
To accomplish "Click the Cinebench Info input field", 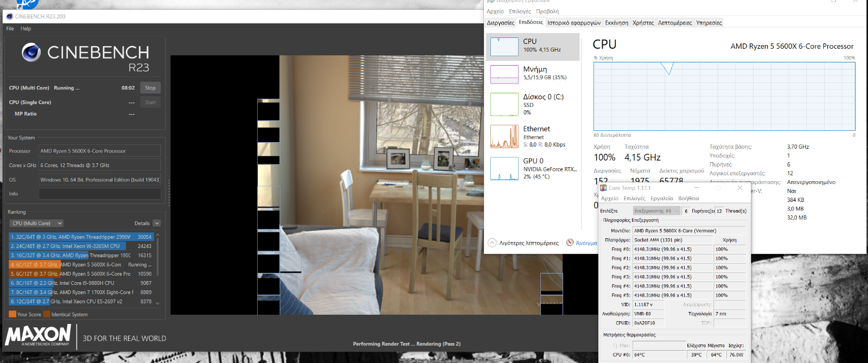I will 100,194.
